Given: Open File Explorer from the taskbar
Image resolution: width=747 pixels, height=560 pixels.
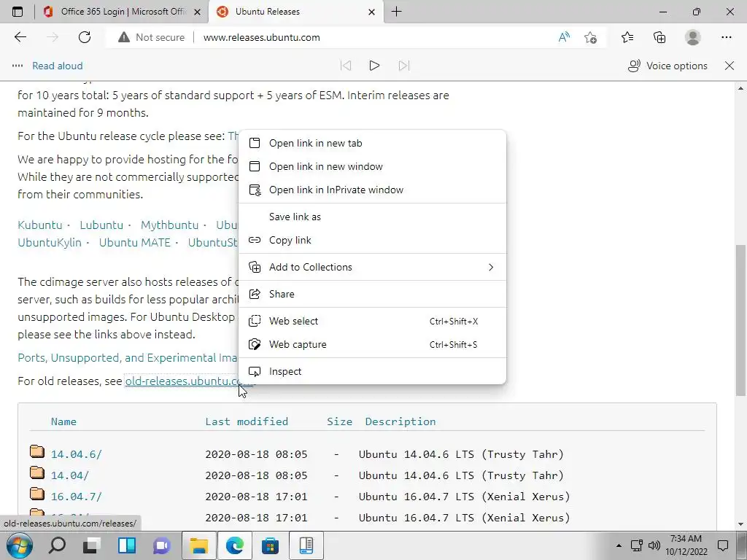Looking at the screenshot, I should (198, 545).
